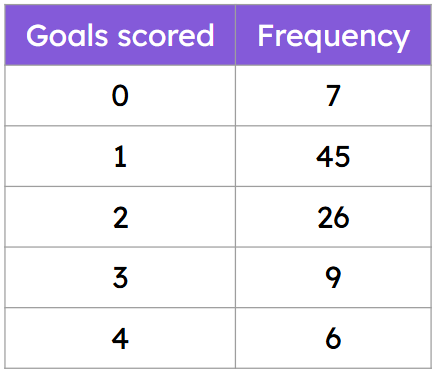The height and width of the screenshot is (375, 438).
Task: Click the frequency value 7
Action: [333, 96]
